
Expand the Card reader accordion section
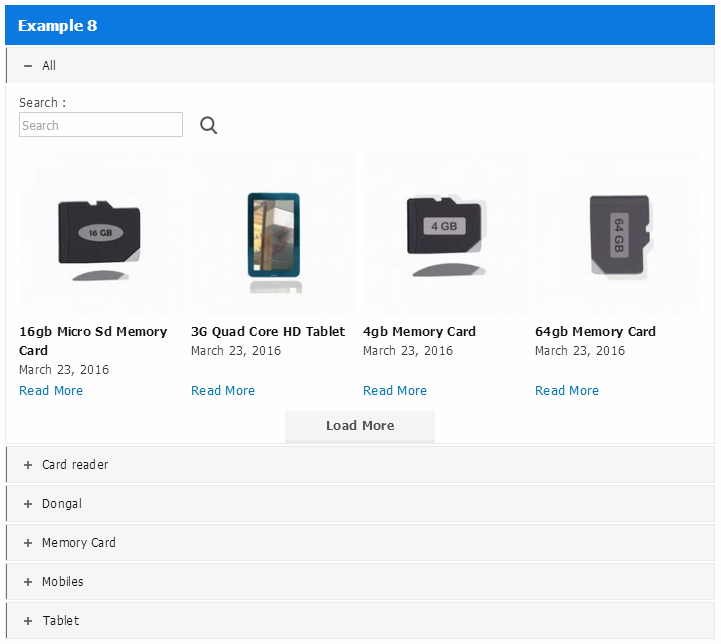[360, 465]
